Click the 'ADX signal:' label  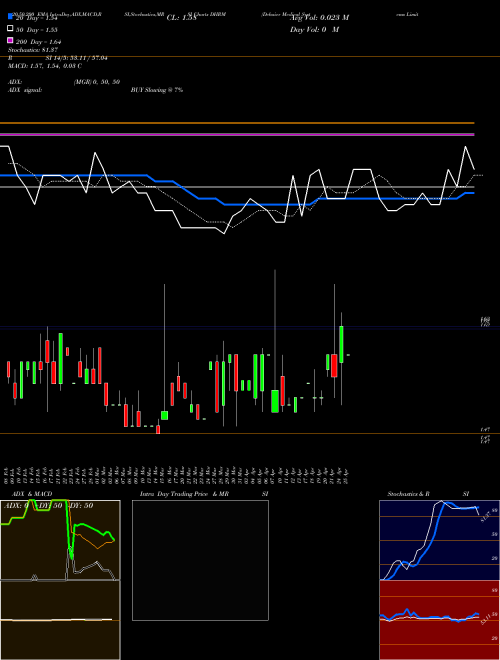point(25,90)
